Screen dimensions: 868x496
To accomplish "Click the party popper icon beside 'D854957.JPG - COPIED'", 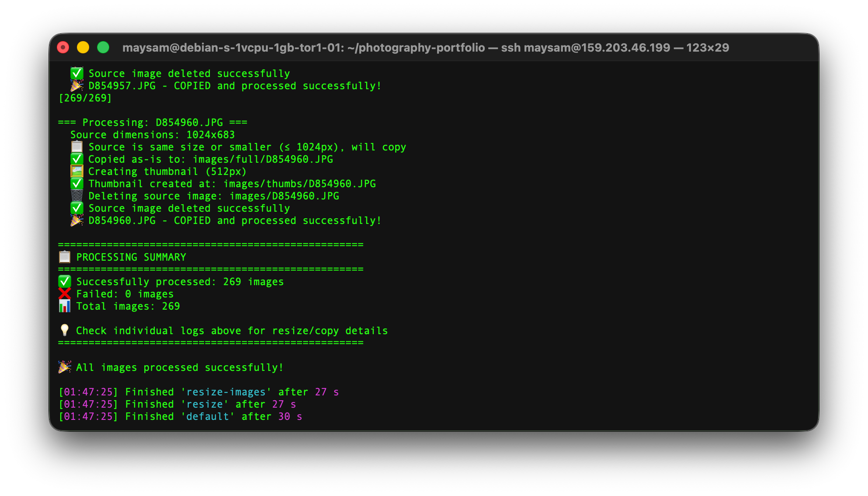I will coord(77,85).
